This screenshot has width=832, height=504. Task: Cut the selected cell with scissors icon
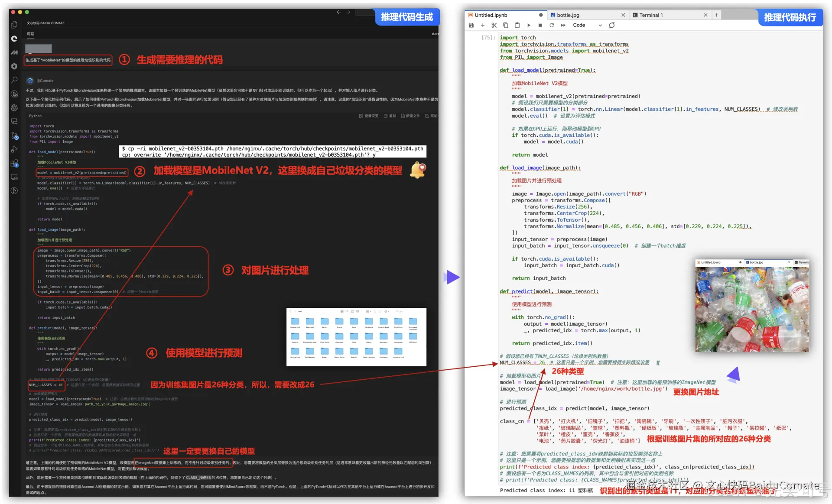point(494,26)
